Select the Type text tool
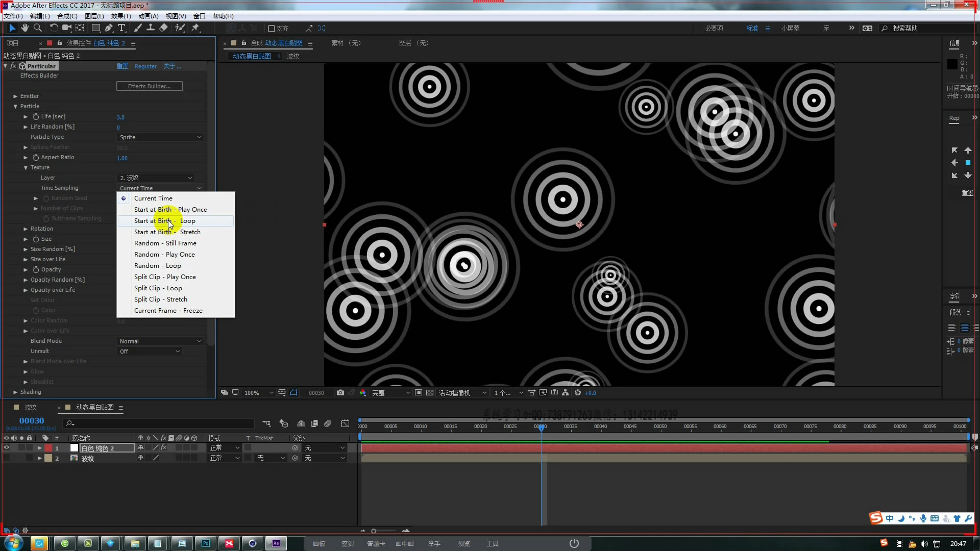Screen dimensions: 980x551 121,28
